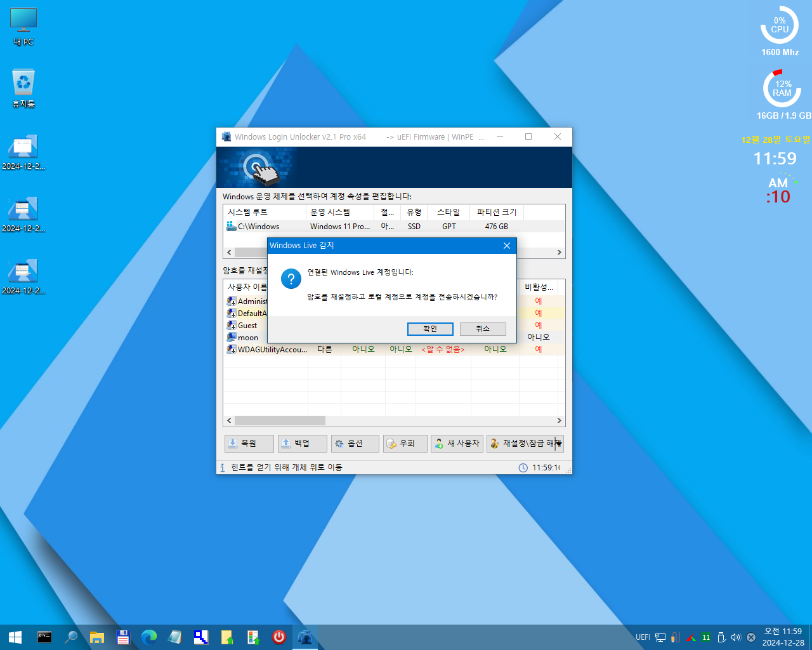Click the <알 수 없음> cell

[x=443, y=350]
